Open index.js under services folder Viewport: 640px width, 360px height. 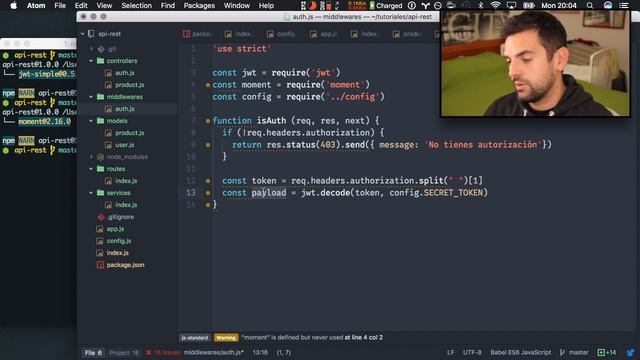point(126,205)
